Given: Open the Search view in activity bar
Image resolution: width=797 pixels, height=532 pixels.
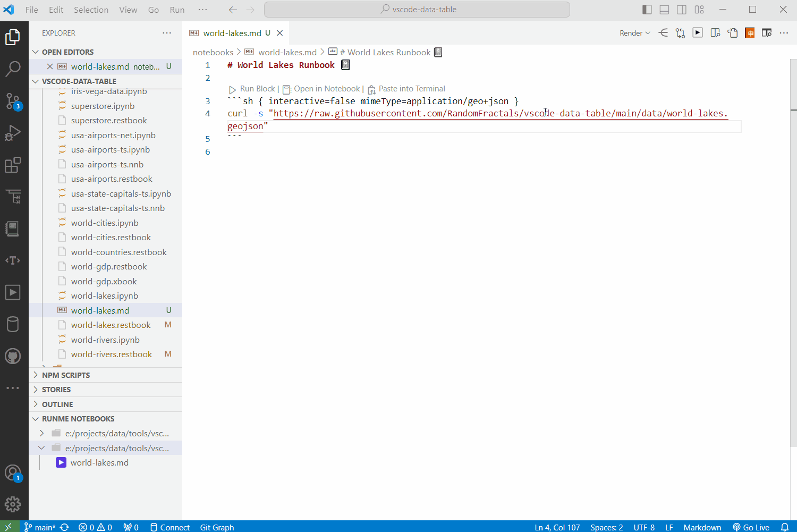Looking at the screenshot, I should 13,69.
